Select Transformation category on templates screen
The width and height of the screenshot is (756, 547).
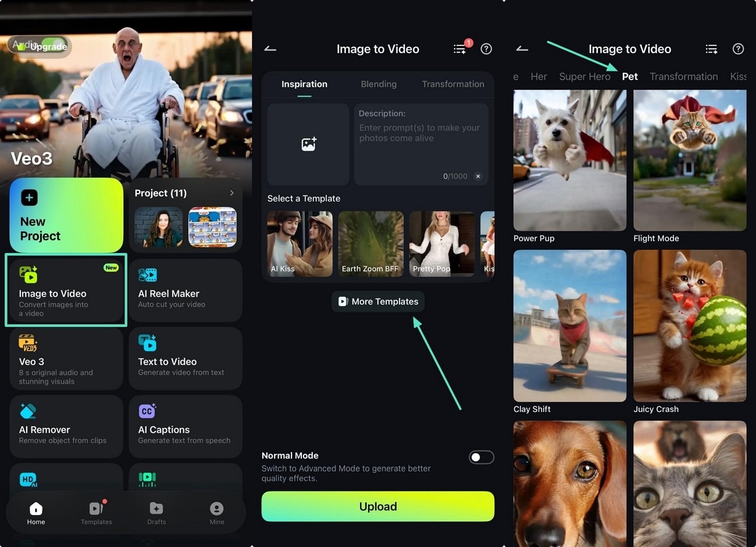pos(683,76)
